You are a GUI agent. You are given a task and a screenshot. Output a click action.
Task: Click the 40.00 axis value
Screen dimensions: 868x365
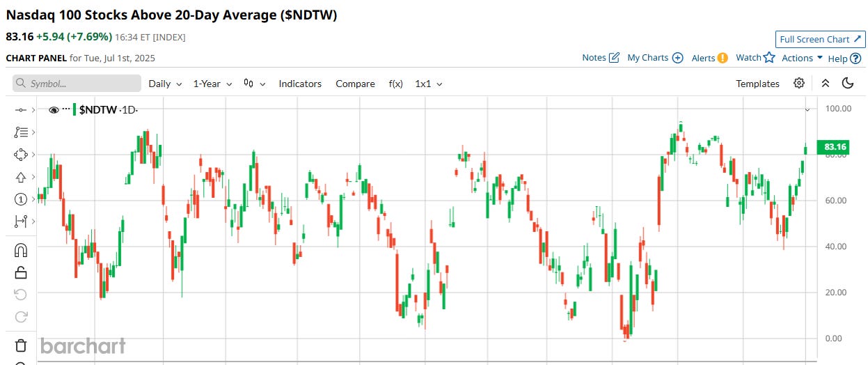click(x=835, y=247)
